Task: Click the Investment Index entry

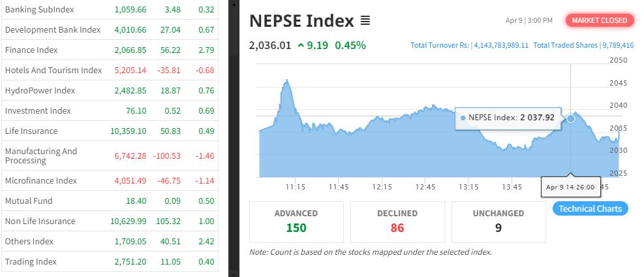Action: coord(38,110)
